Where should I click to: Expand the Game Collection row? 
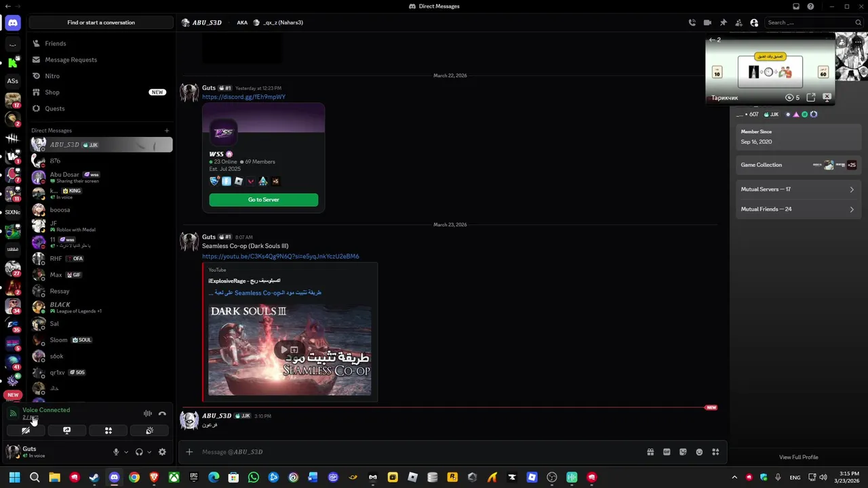pyautogui.click(x=797, y=165)
